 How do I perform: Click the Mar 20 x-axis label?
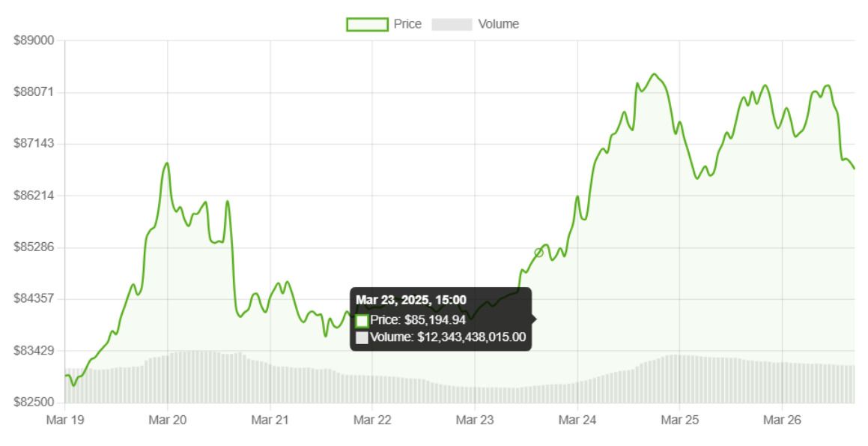pyautogui.click(x=168, y=420)
